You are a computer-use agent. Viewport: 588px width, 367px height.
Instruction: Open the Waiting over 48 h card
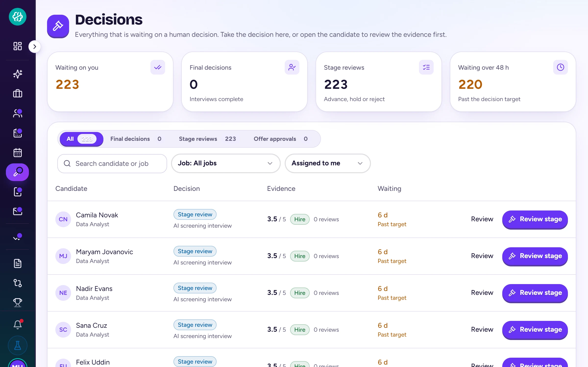pyautogui.click(x=513, y=82)
